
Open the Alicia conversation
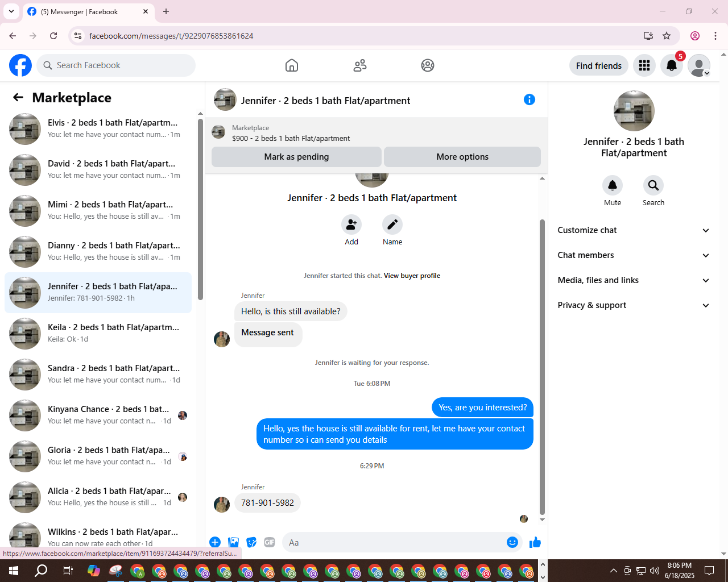98,497
